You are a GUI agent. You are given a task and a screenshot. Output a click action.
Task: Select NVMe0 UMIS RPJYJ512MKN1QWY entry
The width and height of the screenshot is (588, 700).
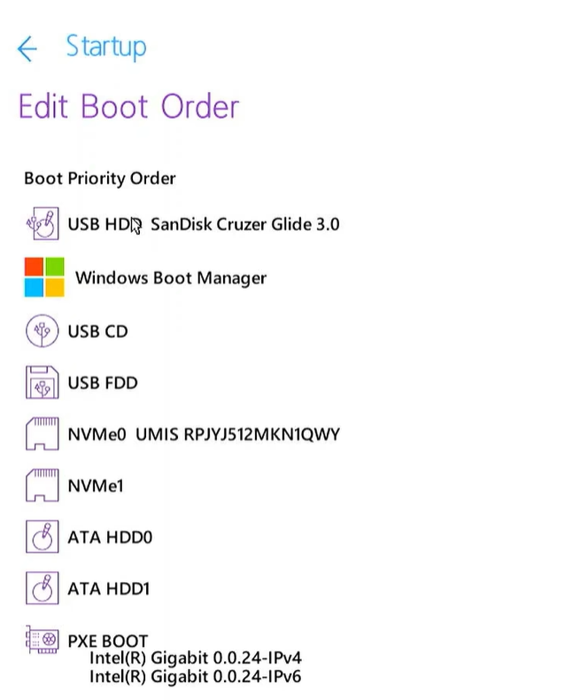coord(203,435)
